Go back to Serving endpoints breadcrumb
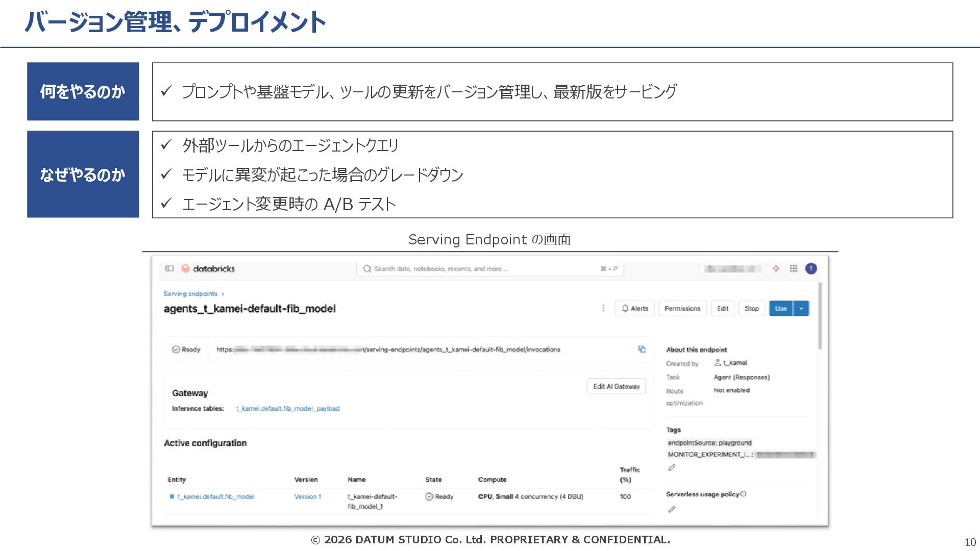This screenshot has height=551, width=980. coord(190,294)
